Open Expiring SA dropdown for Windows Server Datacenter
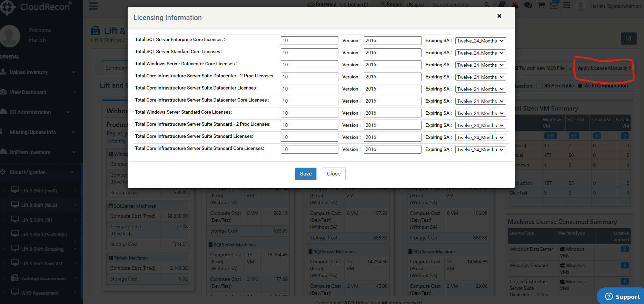This screenshot has width=644, height=304. coord(480,65)
